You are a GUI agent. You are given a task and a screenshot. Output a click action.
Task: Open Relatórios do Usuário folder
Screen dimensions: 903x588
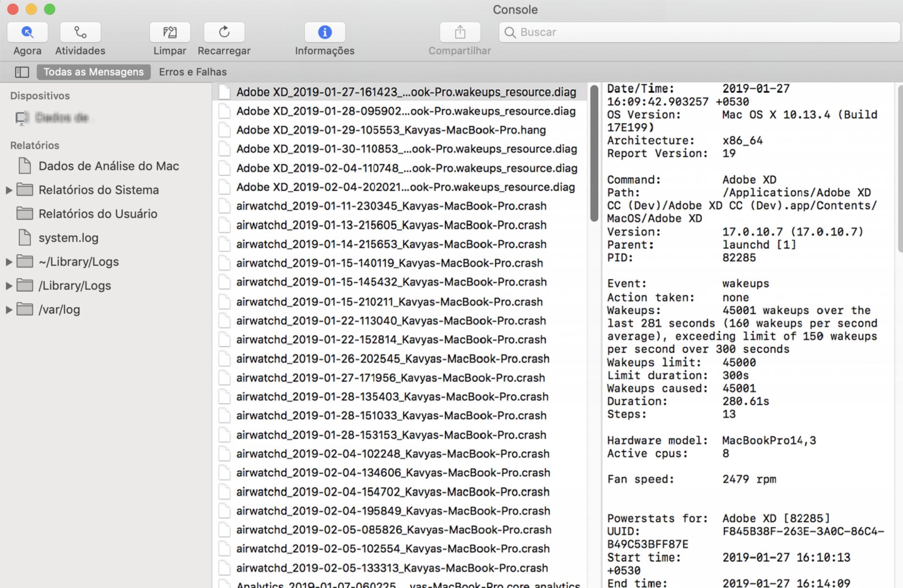(97, 214)
